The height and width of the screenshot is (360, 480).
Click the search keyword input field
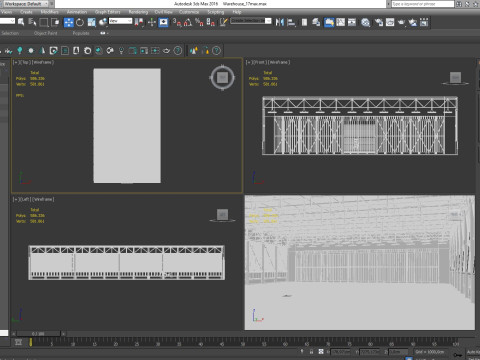click(423, 4)
